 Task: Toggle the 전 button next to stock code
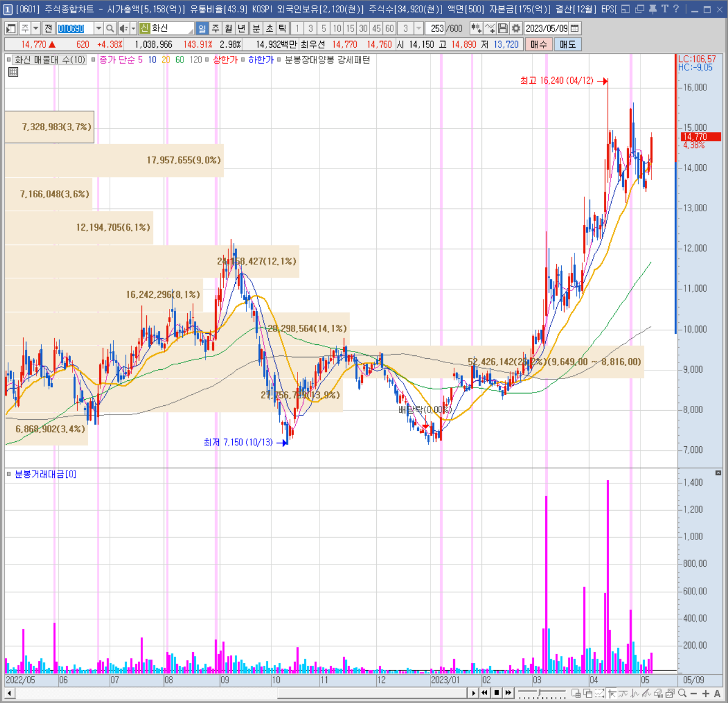(x=48, y=28)
